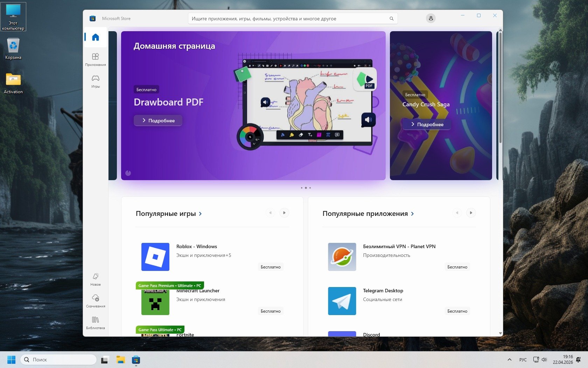Click the user profile account icon
Image resolution: width=588 pixels, height=368 pixels.
tap(430, 18)
